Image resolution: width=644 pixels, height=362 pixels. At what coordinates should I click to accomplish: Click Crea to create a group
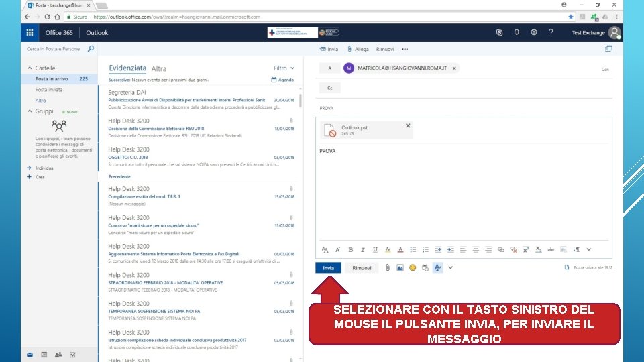pyautogui.click(x=40, y=177)
